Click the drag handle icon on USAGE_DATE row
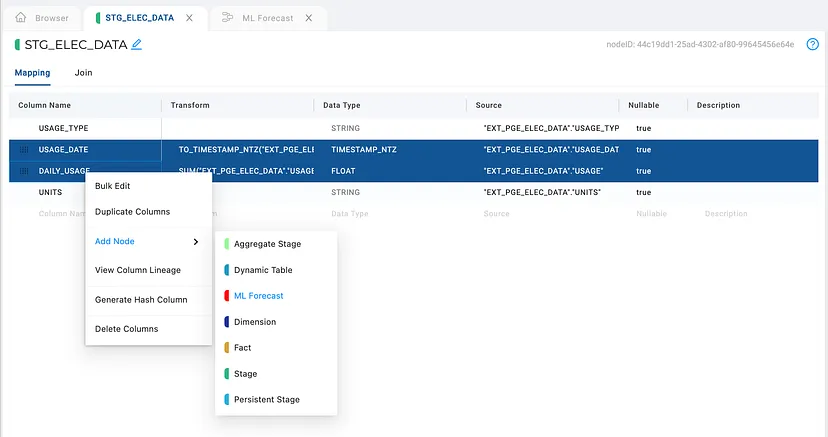This screenshot has height=437, width=828. coord(24,149)
